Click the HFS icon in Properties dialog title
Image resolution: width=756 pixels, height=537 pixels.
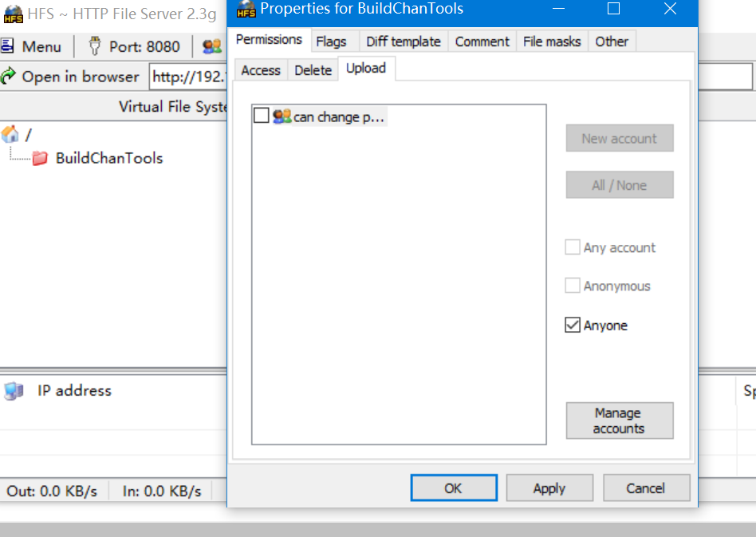(246, 9)
